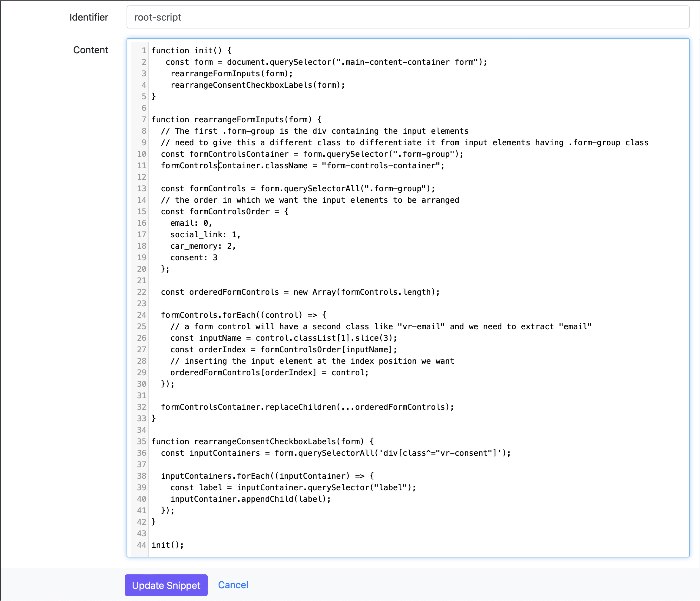The height and width of the screenshot is (601, 700).
Task: Click the Update Snippet button
Action: pyautogui.click(x=166, y=585)
